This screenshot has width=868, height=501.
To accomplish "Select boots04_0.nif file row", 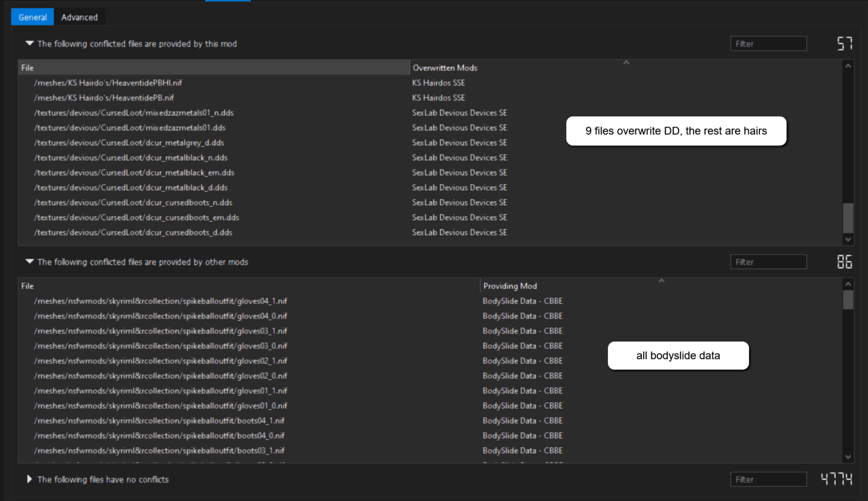I will (430, 436).
